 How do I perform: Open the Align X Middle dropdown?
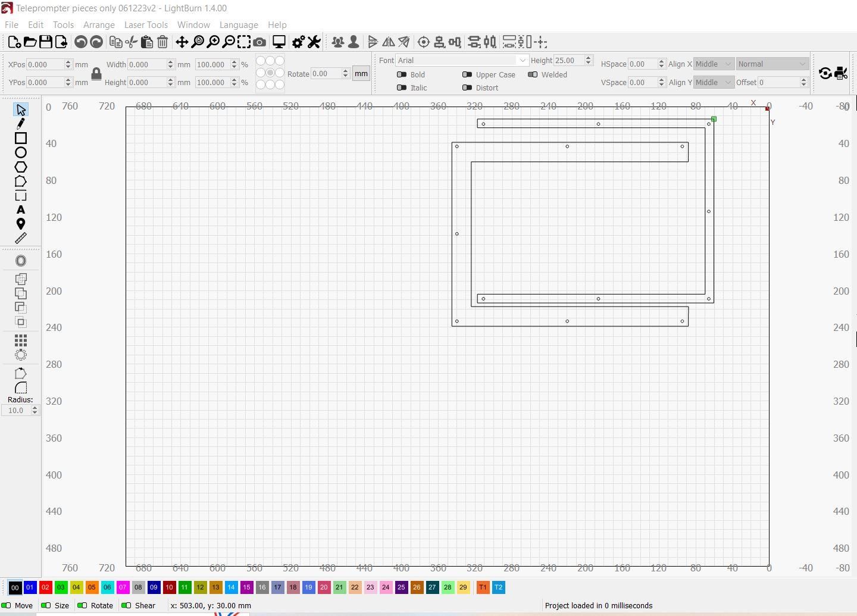click(713, 64)
